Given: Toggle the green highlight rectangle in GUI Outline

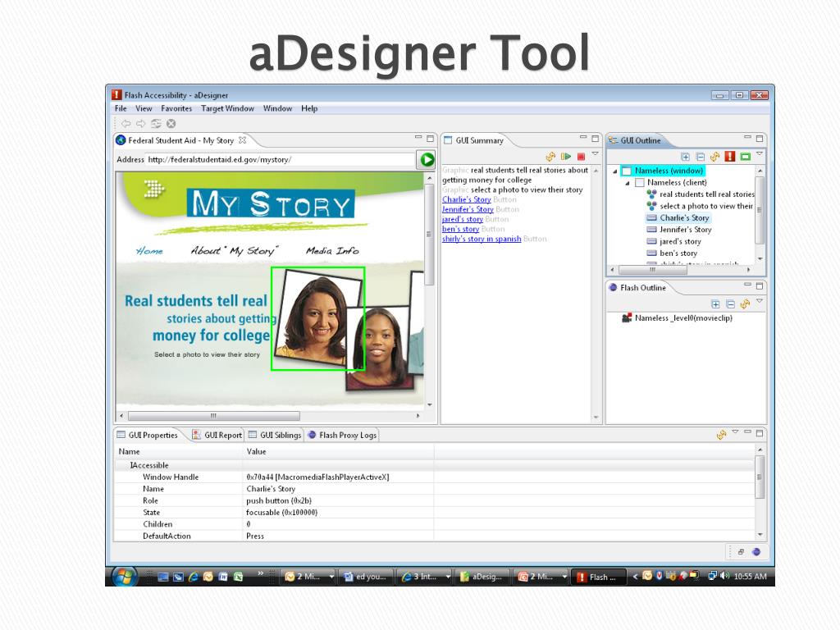Looking at the screenshot, I should coord(745,157).
